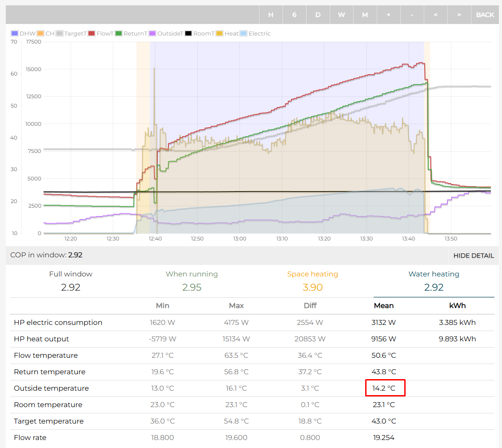Select the 6 hour time range button
The image size is (502, 448).
pos(294,15)
